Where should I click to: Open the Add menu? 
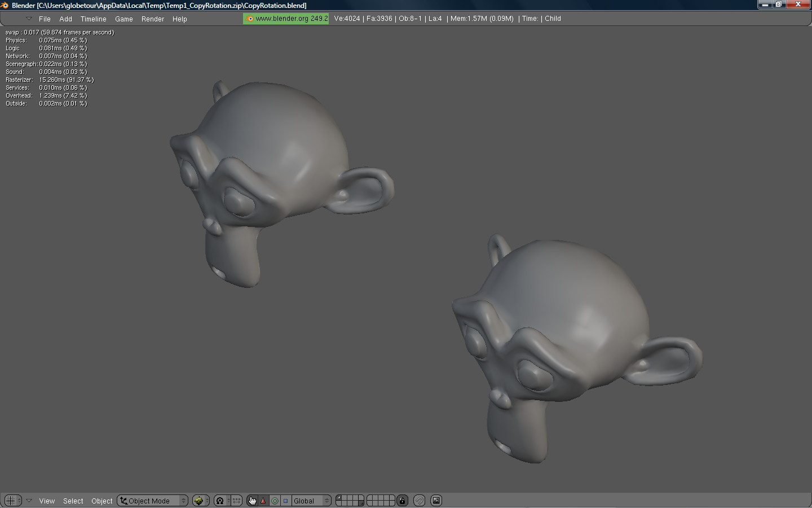[x=65, y=19]
